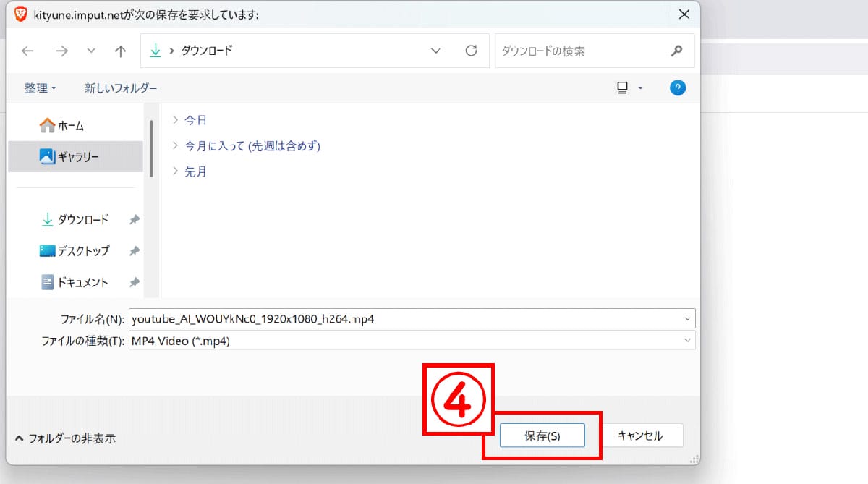Image resolution: width=868 pixels, height=484 pixels.
Task: Open recent locations dropdown chevron
Action: pos(90,51)
